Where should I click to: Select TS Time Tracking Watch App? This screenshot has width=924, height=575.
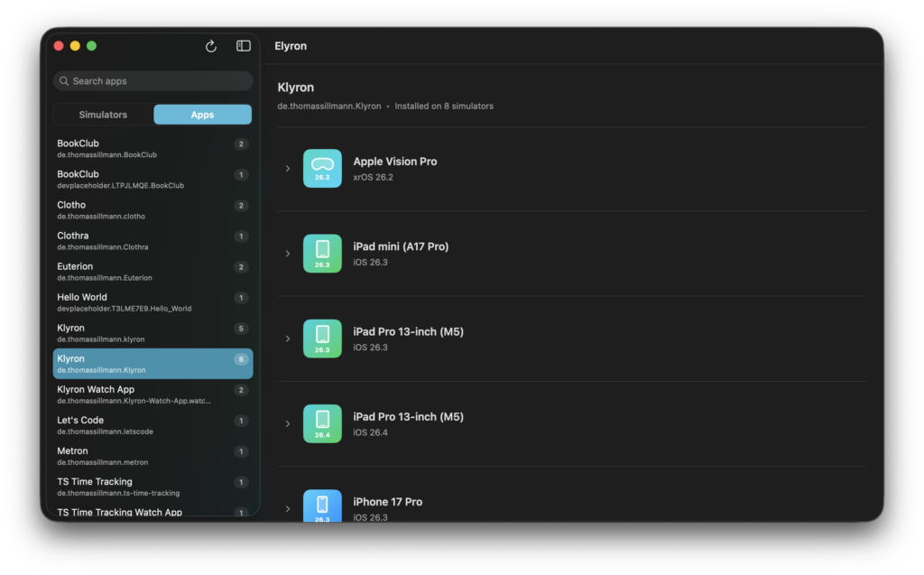[153, 511]
